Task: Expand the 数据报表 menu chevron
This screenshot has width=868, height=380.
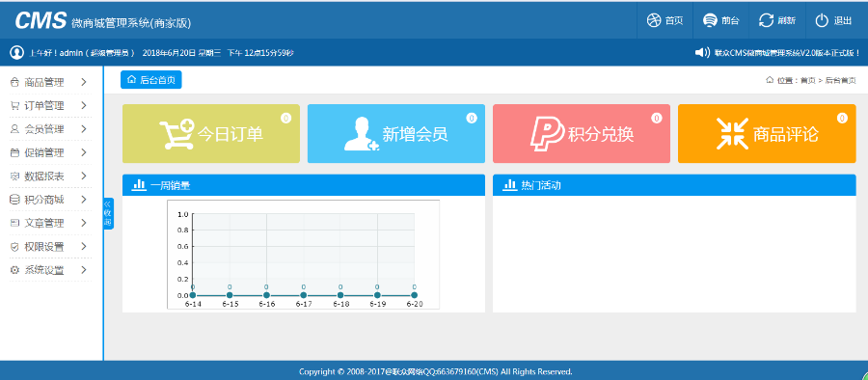Action: point(84,176)
